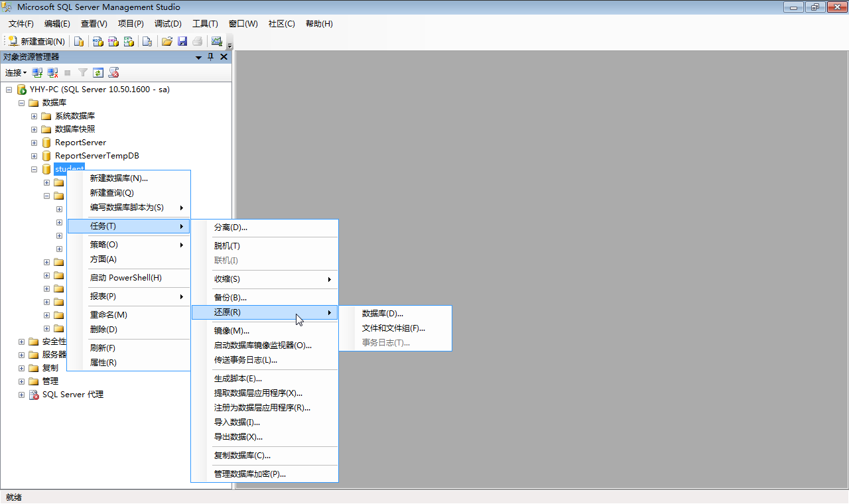This screenshot has width=849, height=504.
Task: Open the 策略(O) submenu
Action: pyautogui.click(x=129, y=244)
